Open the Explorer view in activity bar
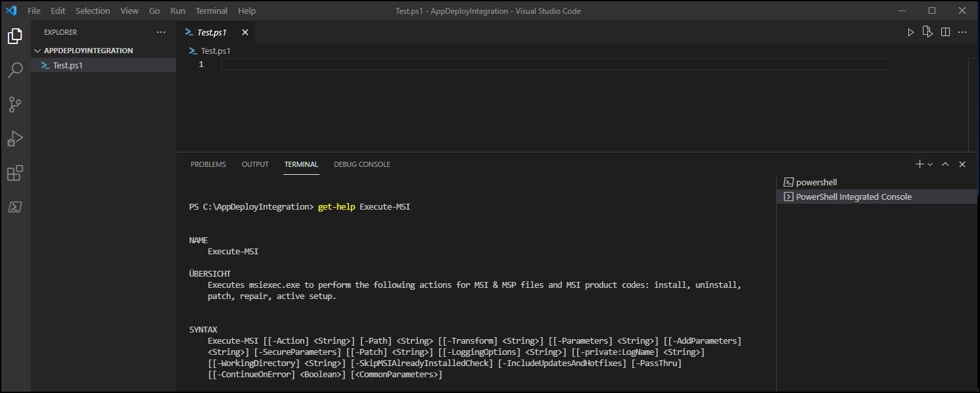980x393 pixels. coord(14,37)
